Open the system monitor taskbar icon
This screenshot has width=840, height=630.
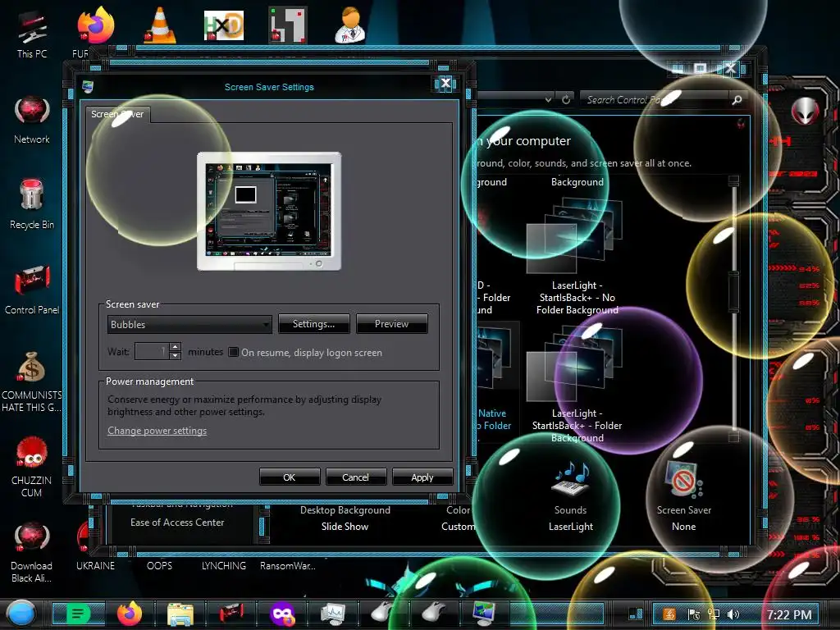(333, 614)
